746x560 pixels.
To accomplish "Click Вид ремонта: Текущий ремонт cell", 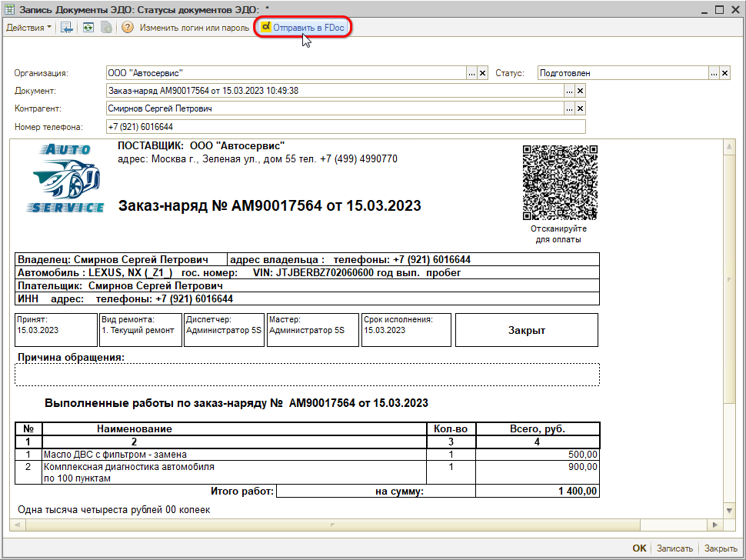I will click(141, 330).
